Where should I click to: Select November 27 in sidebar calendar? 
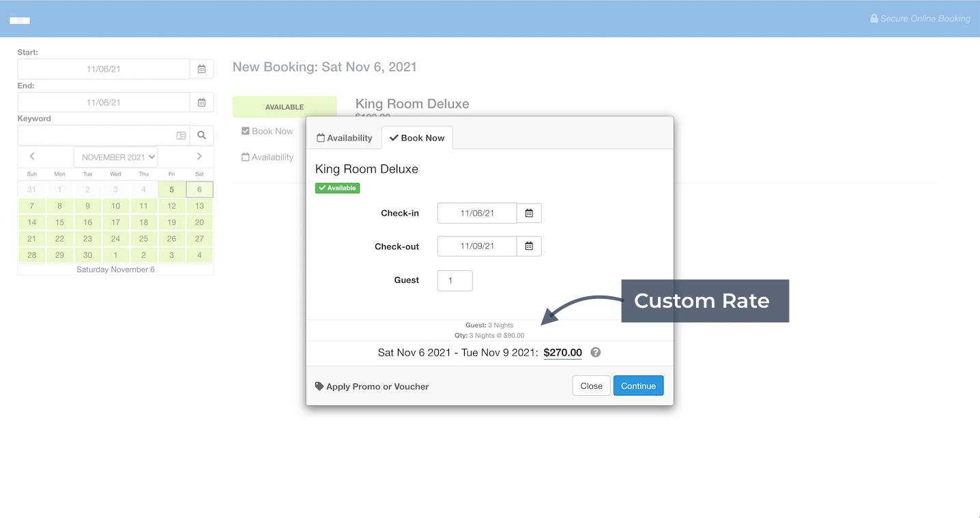click(199, 239)
